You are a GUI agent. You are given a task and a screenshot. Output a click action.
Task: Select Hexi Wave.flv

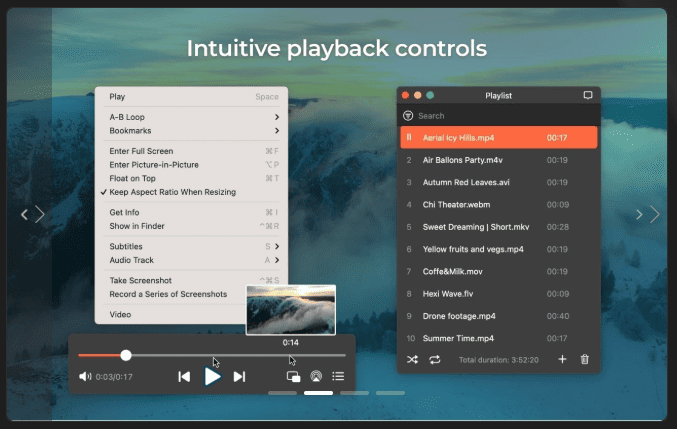pyautogui.click(x=499, y=294)
